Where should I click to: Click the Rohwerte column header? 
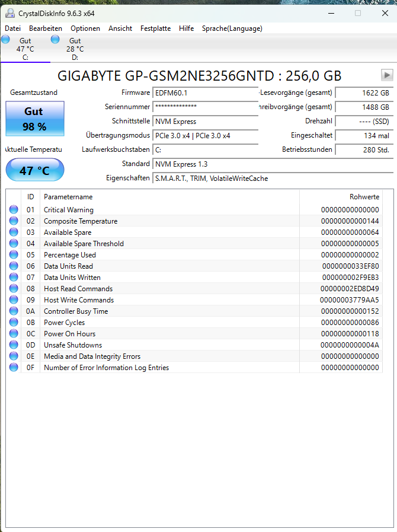point(341,197)
